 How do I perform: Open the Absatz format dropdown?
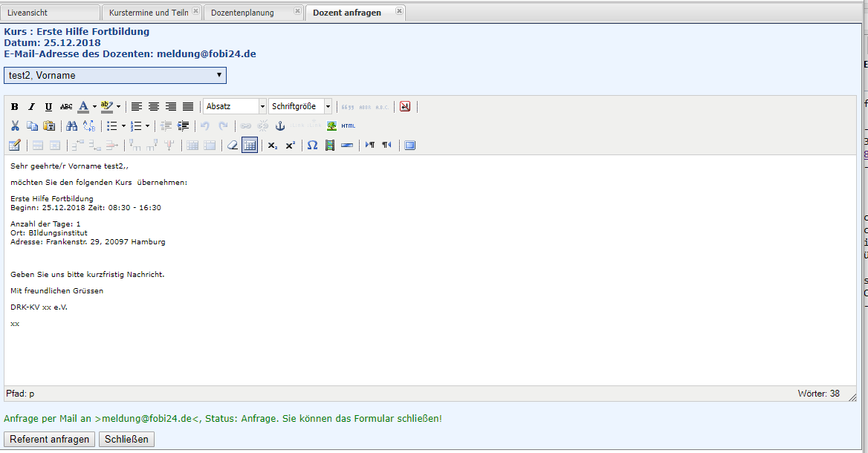[235, 107]
